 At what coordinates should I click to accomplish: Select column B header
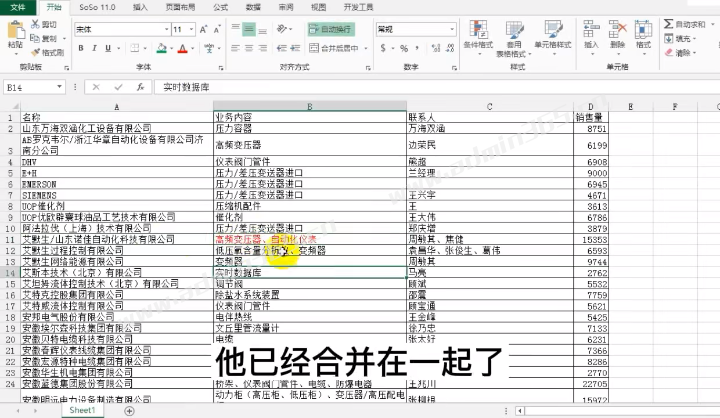[x=310, y=107]
